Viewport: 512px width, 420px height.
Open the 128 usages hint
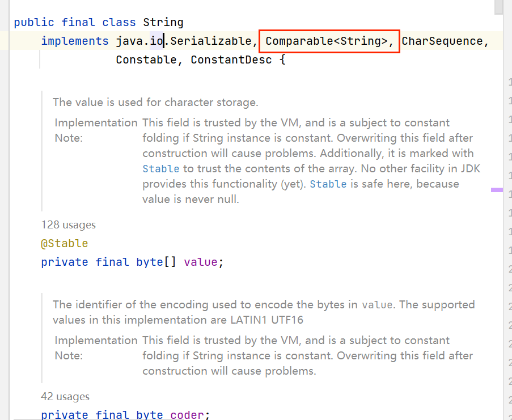(68, 225)
